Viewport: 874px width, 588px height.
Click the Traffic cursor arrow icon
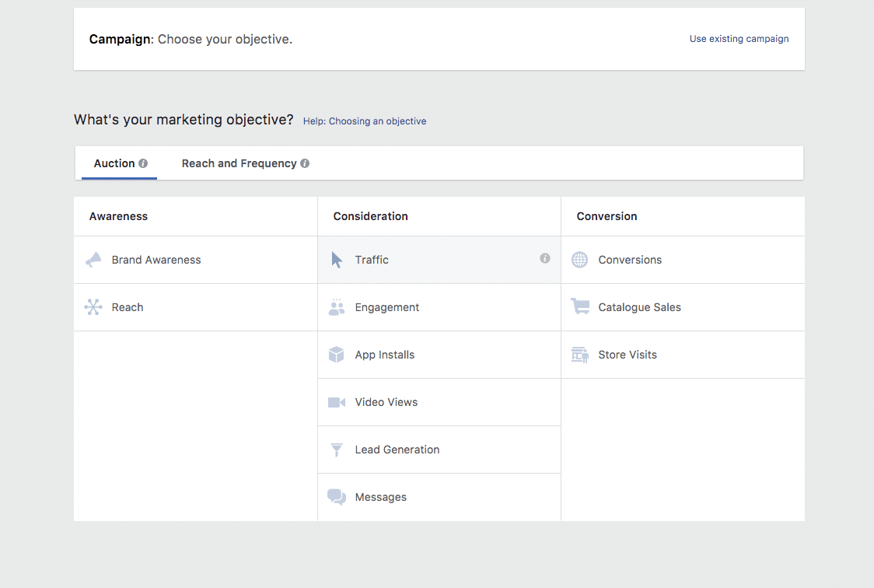click(337, 260)
